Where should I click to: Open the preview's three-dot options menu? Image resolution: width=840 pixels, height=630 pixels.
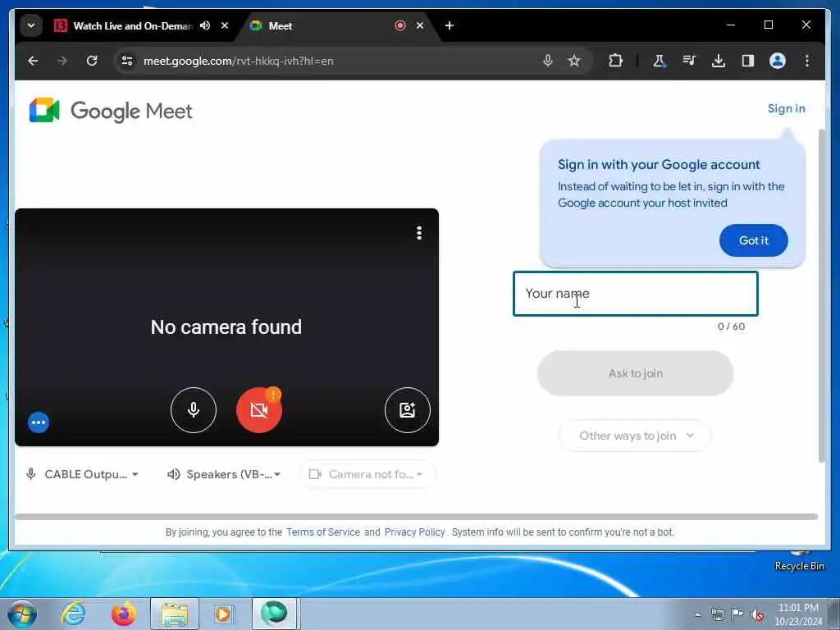419,233
